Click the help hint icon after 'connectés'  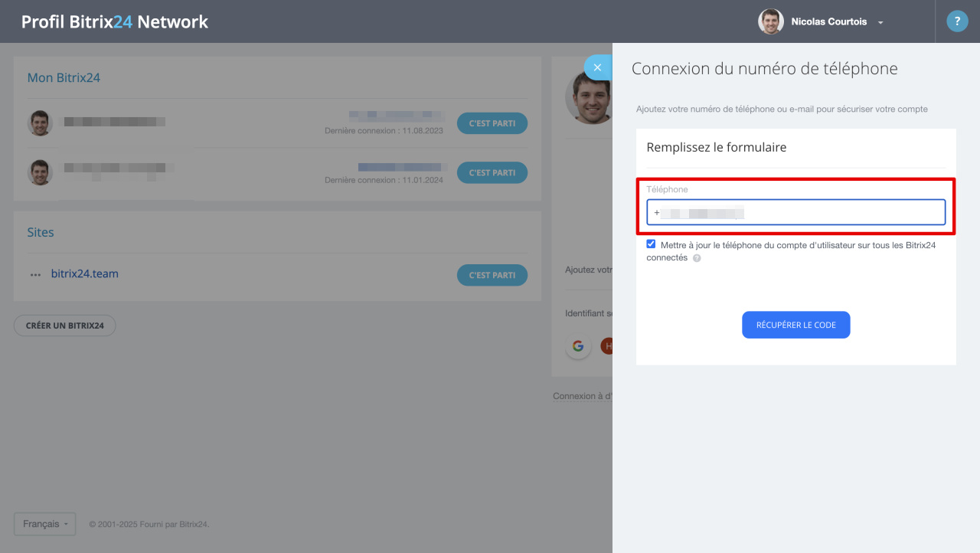coord(697,258)
